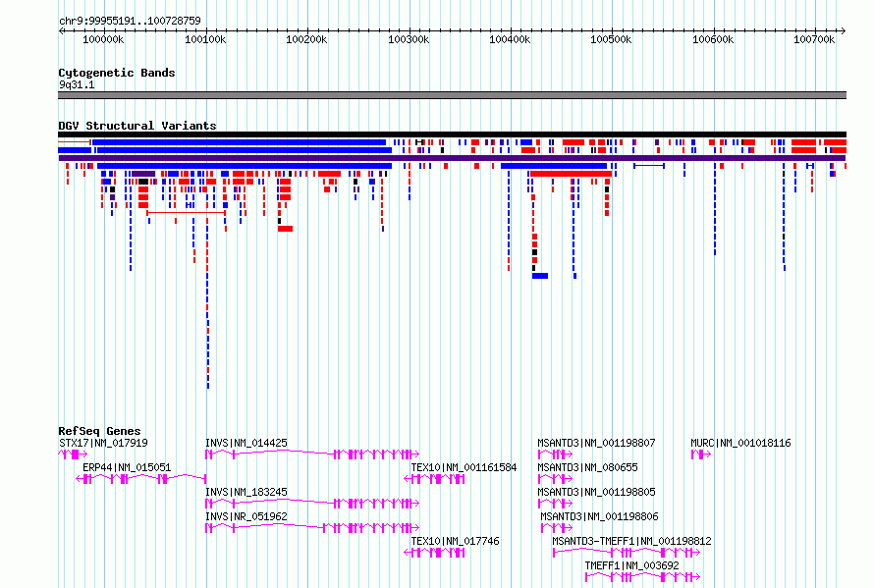Open the MURC|NM_001018116 gene label

click(740, 443)
